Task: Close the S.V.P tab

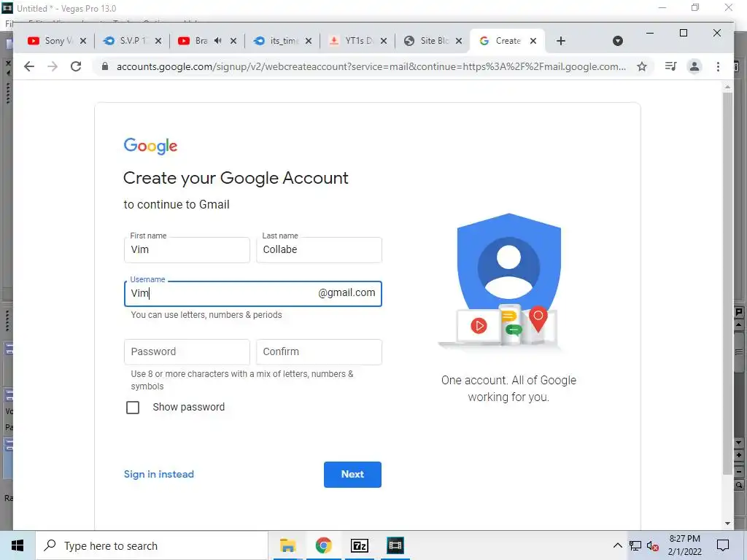Action: pyautogui.click(x=158, y=41)
